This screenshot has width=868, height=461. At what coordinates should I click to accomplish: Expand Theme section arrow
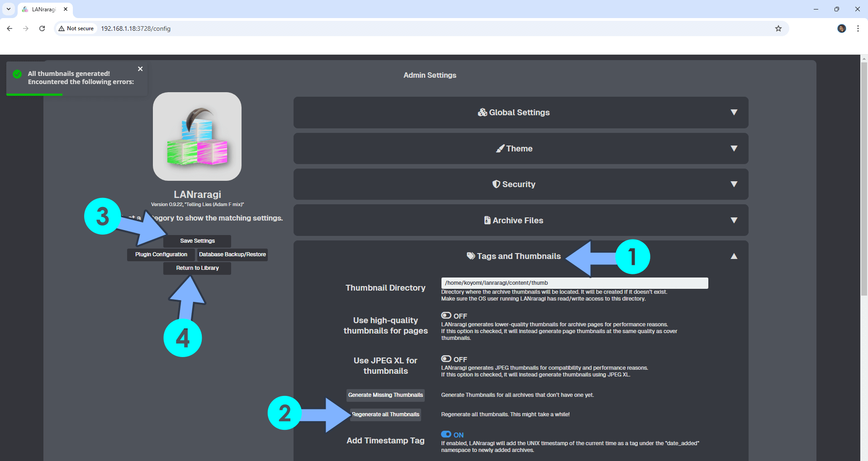point(734,148)
